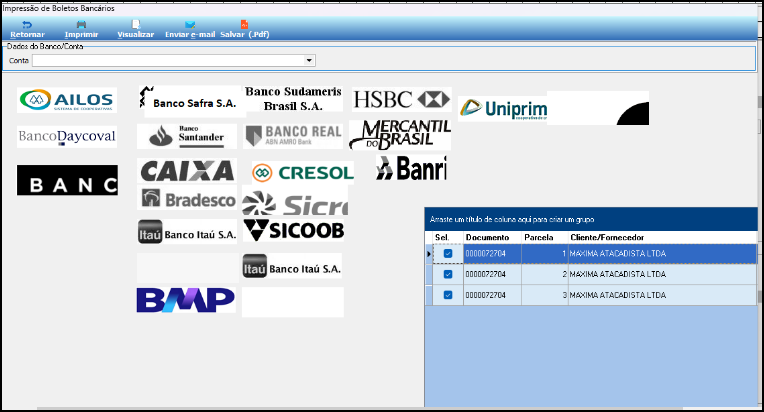This screenshot has width=764, height=412.
Task: Click the row indicator arrow of first row
Action: [429, 254]
